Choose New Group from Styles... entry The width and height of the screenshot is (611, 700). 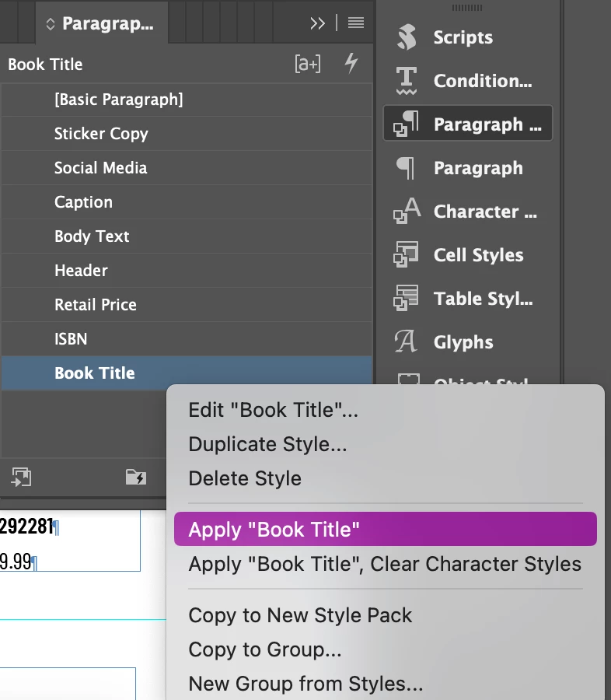tap(385, 684)
